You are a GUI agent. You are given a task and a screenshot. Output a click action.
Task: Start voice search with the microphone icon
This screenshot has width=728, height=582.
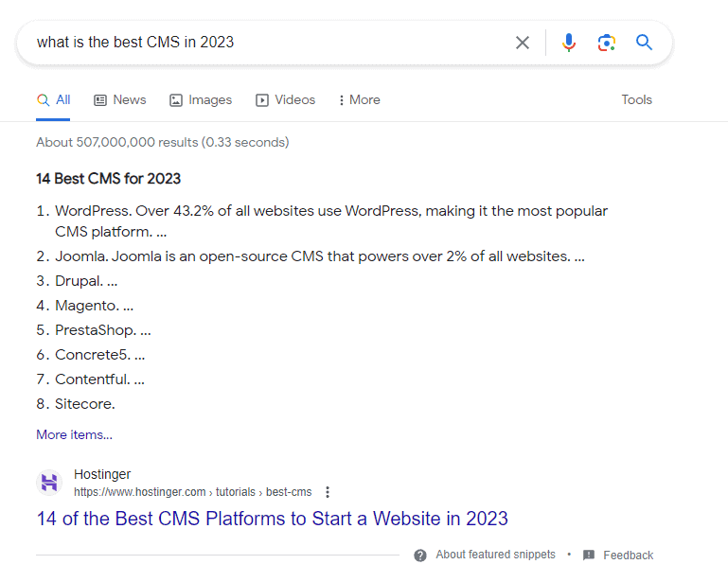(569, 43)
